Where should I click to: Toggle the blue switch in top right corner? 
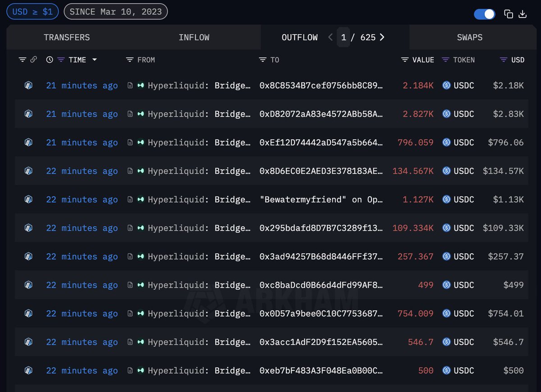(484, 14)
